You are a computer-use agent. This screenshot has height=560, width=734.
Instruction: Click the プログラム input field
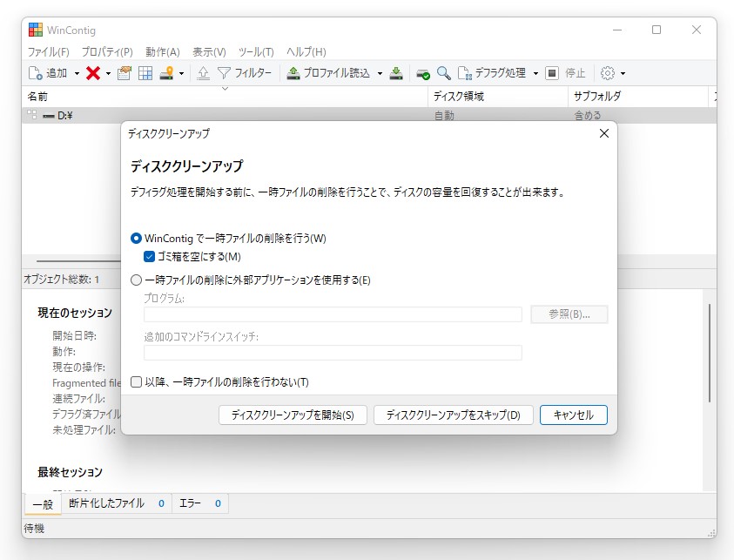(333, 314)
